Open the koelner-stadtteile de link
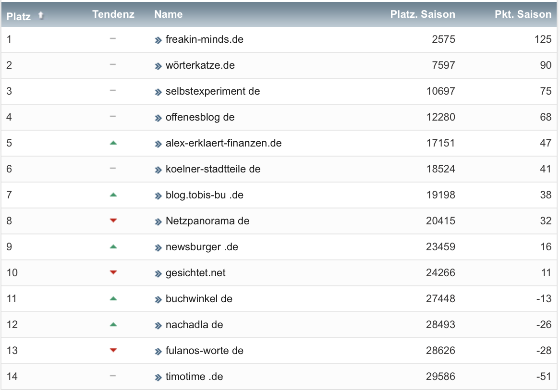The image size is (560, 392). pyautogui.click(x=213, y=169)
